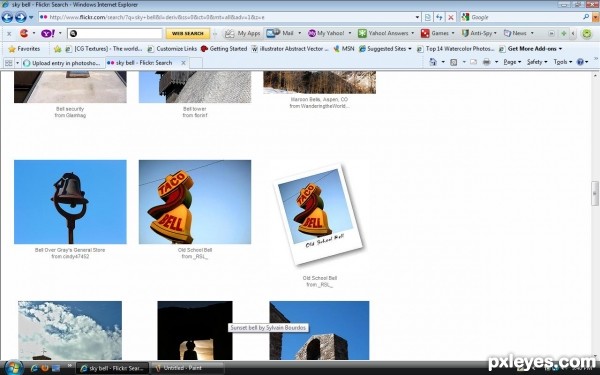Go forward with the browser Forward arrow

tap(21, 17)
